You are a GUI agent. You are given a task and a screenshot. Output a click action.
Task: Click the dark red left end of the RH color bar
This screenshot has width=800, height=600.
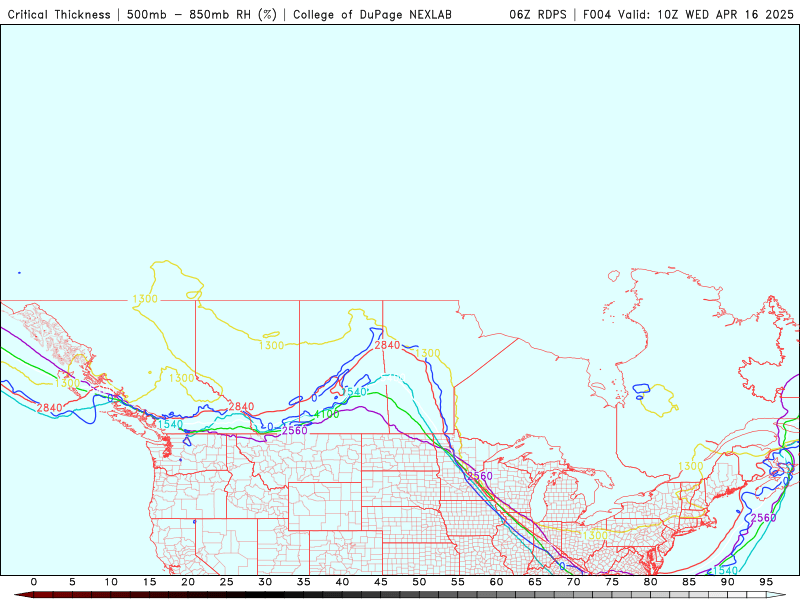23,595
